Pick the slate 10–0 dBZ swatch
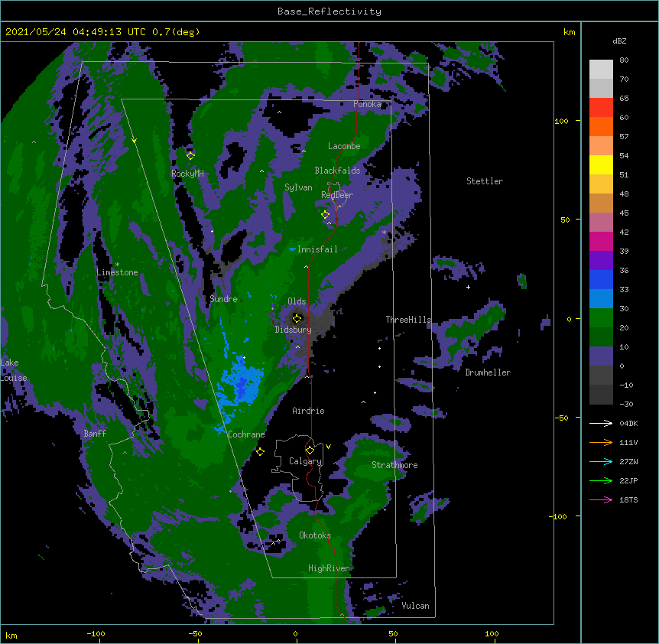The image size is (659, 644). point(601,356)
